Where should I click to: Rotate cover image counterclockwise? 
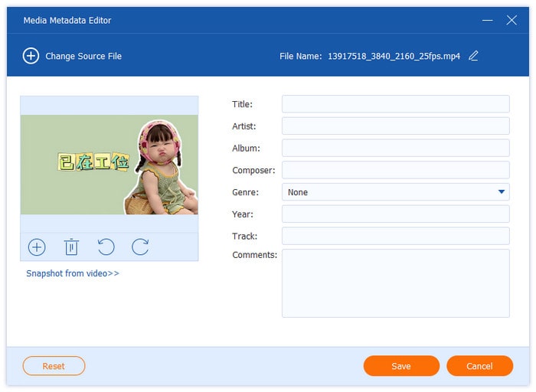coord(106,247)
